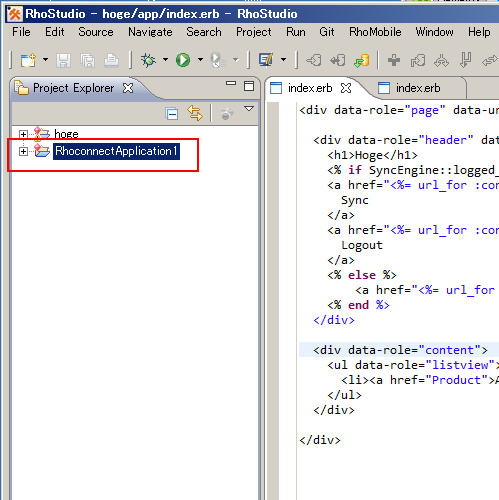499x500 pixels.
Task: Click the Save disk icon
Action: [x=63, y=61]
